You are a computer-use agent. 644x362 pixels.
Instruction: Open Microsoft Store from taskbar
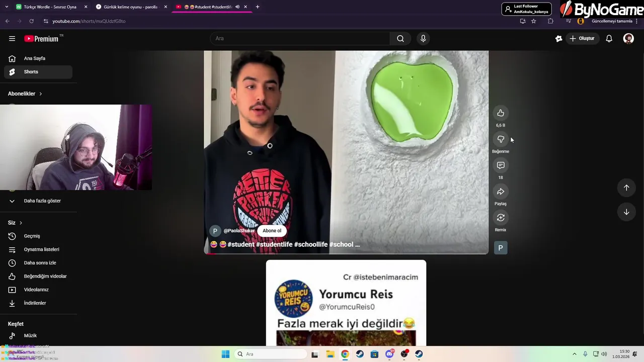374,354
